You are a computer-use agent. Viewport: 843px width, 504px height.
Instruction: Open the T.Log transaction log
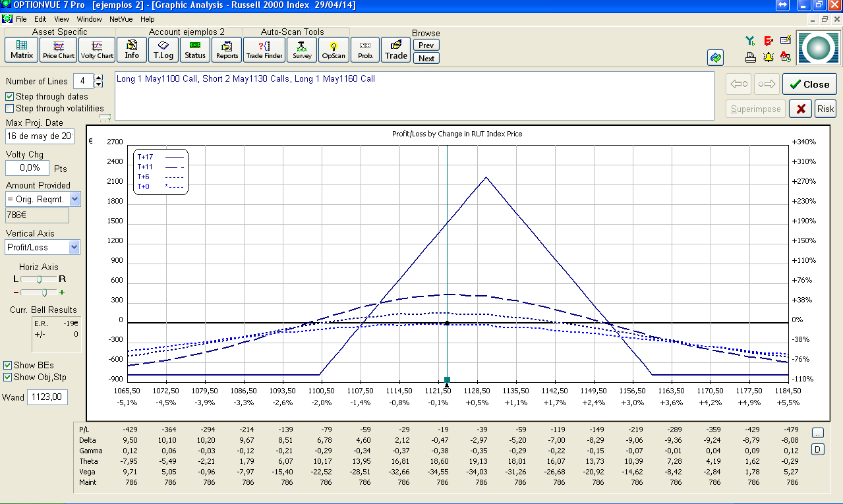[163, 49]
